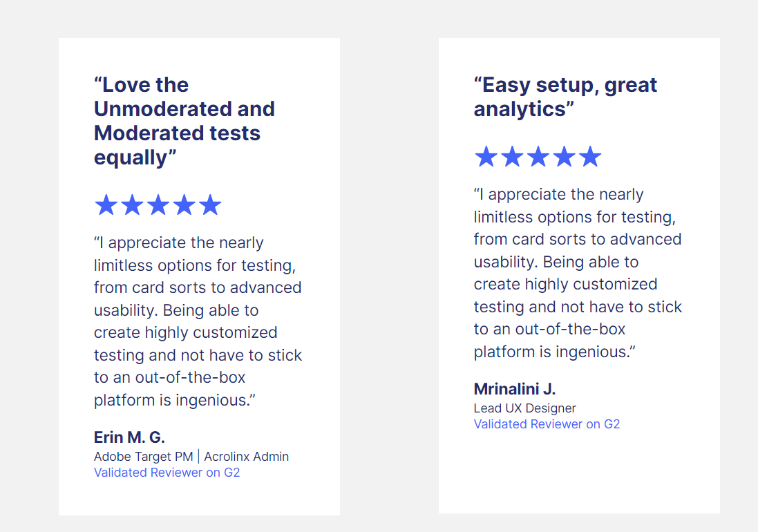This screenshot has width=758, height=532.
Task: Open Erin's Validated Reviewer on G2 link
Action: tap(167, 473)
